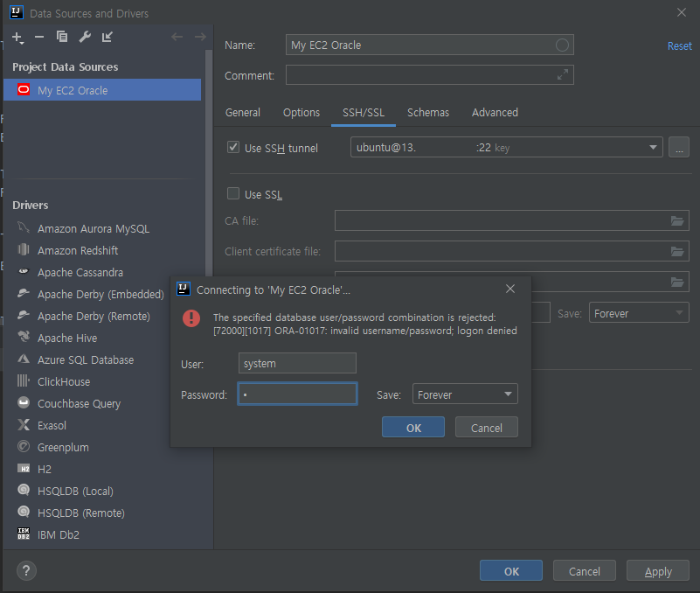Go back with left arrow icon
Screen dimensions: 700x593
coord(177,37)
